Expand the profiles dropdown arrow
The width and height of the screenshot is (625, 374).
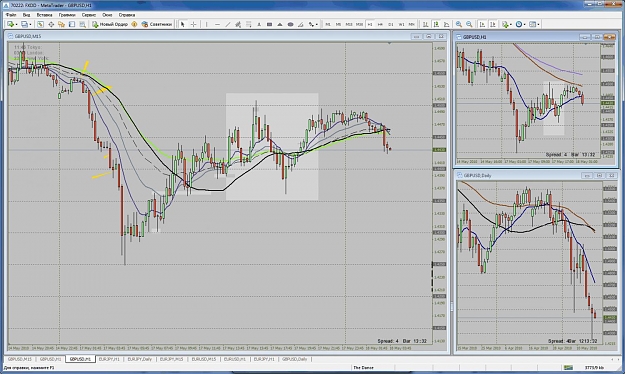point(30,24)
